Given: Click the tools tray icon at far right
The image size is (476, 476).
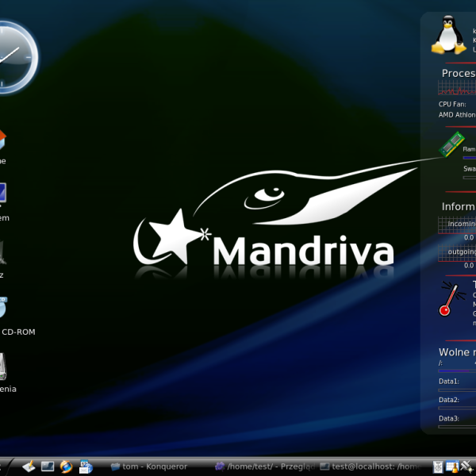Looking at the screenshot, I should (469, 466).
